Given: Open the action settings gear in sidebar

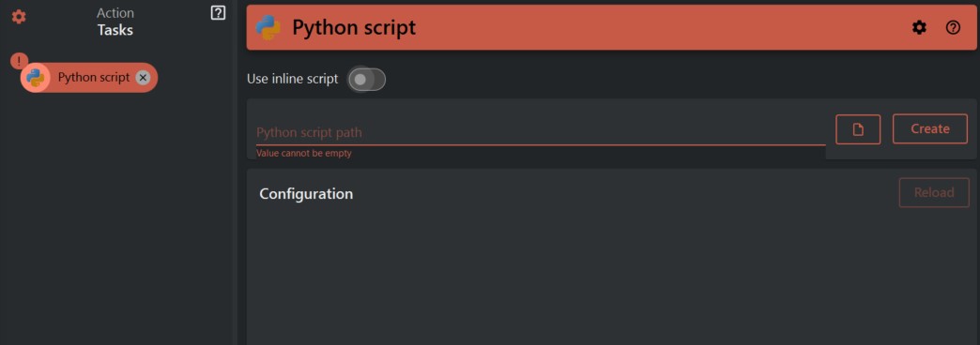Looking at the screenshot, I should coord(19,17).
